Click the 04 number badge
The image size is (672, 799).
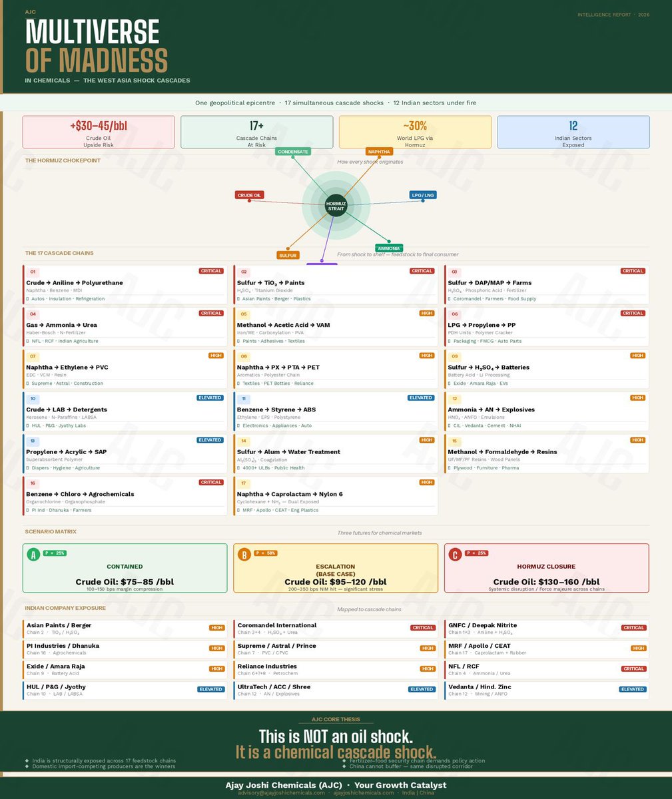[x=33, y=314]
